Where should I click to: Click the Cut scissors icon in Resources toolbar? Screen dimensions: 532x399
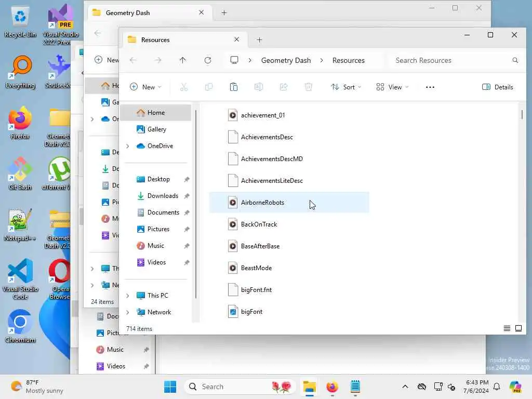(x=183, y=87)
